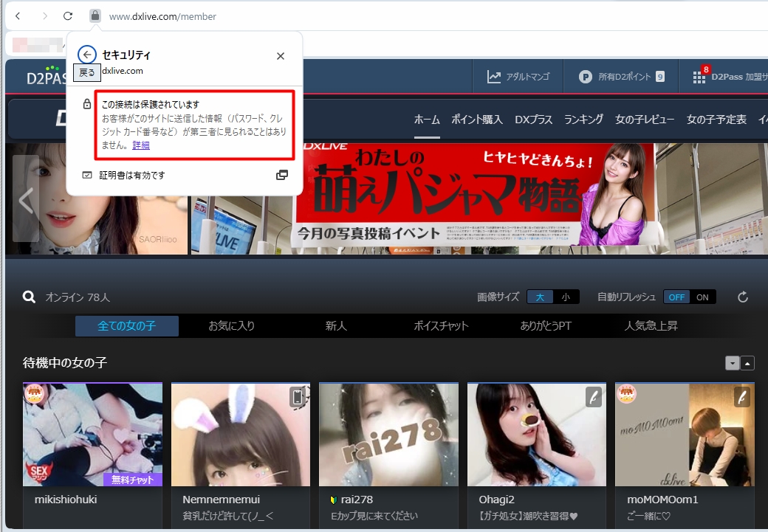Turn auto refresh ON
Screen dimensions: 768x532
[x=702, y=297]
